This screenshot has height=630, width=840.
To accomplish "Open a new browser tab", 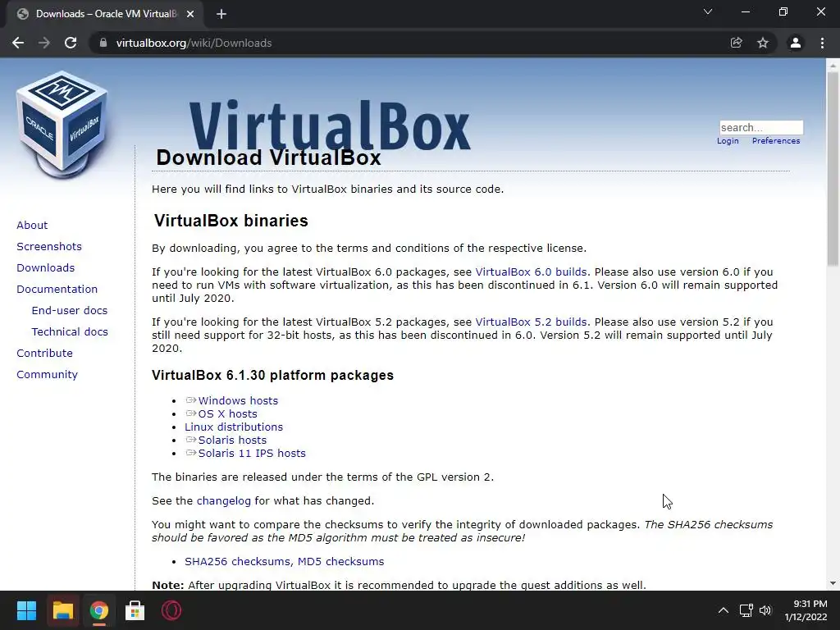I will coord(221,14).
